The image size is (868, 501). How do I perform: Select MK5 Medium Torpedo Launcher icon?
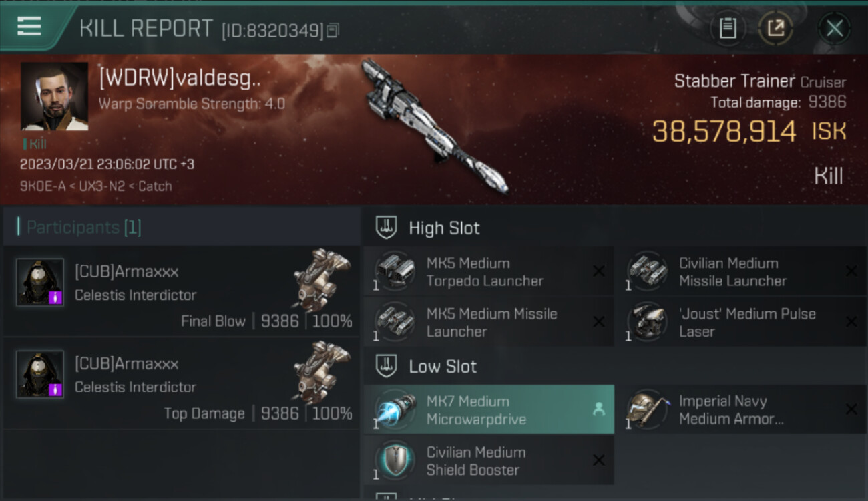pyautogui.click(x=394, y=271)
